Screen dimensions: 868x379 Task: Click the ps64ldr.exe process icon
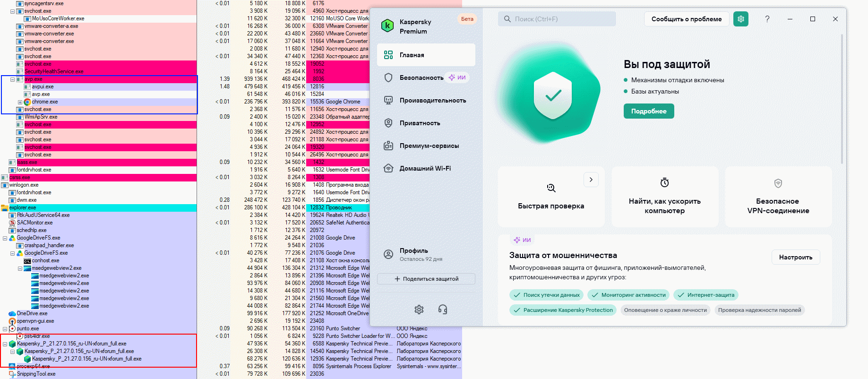click(x=20, y=336)
